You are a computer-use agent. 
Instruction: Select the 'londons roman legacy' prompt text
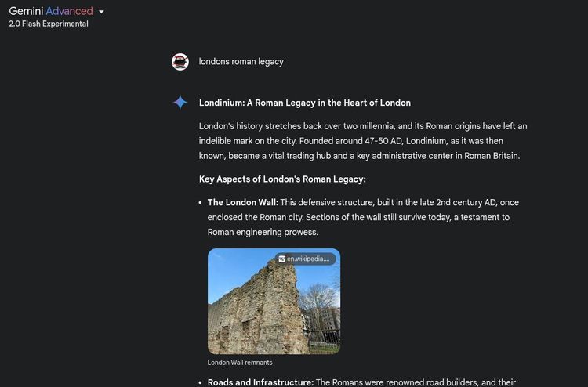(x=241, y=61)
